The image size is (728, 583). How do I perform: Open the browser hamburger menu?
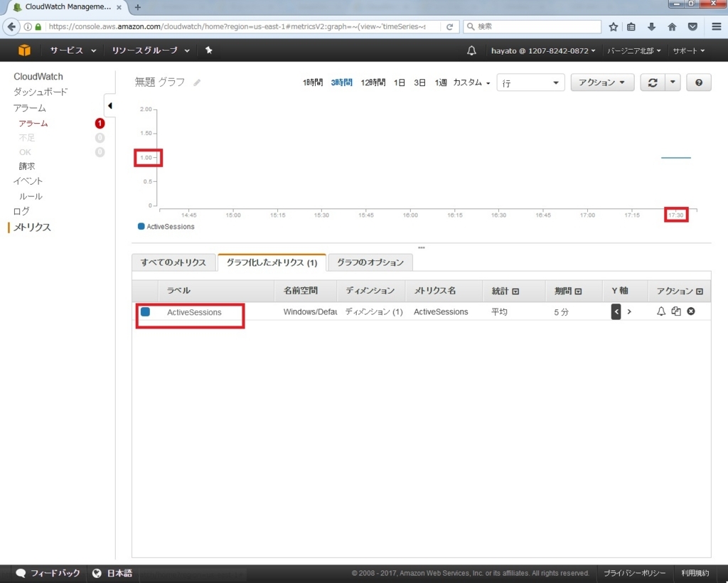(717, 26)
